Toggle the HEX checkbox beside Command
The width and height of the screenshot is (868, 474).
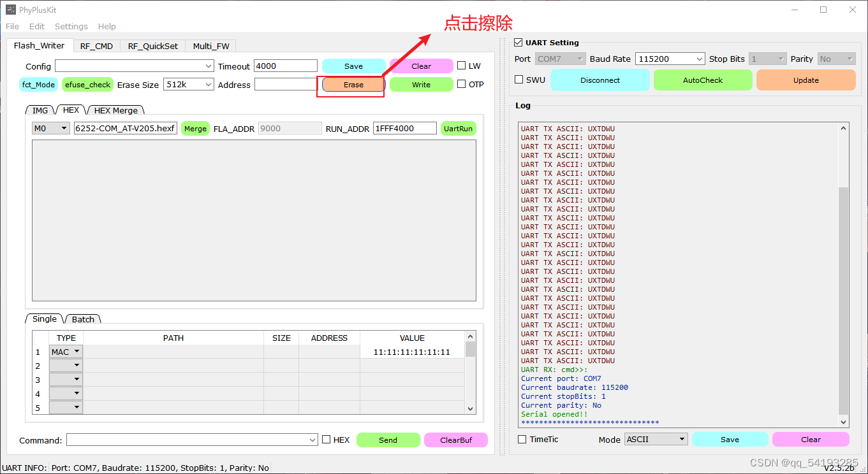[327, 440]
